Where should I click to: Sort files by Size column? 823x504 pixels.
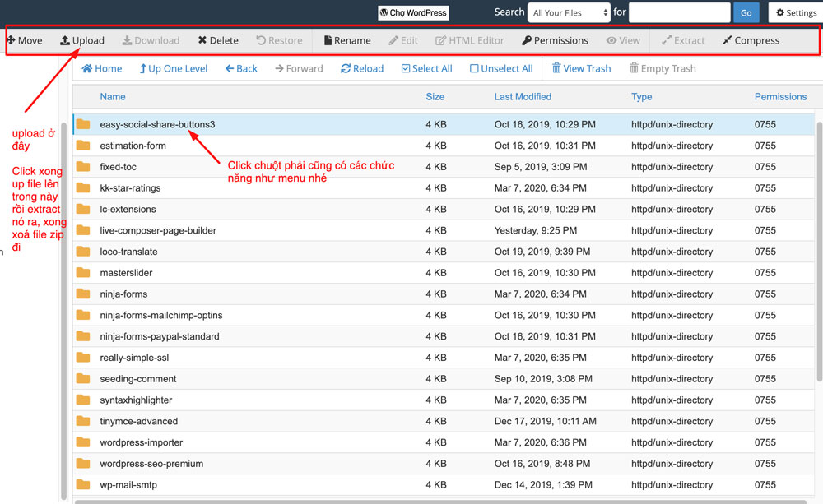tap(435, 96)
